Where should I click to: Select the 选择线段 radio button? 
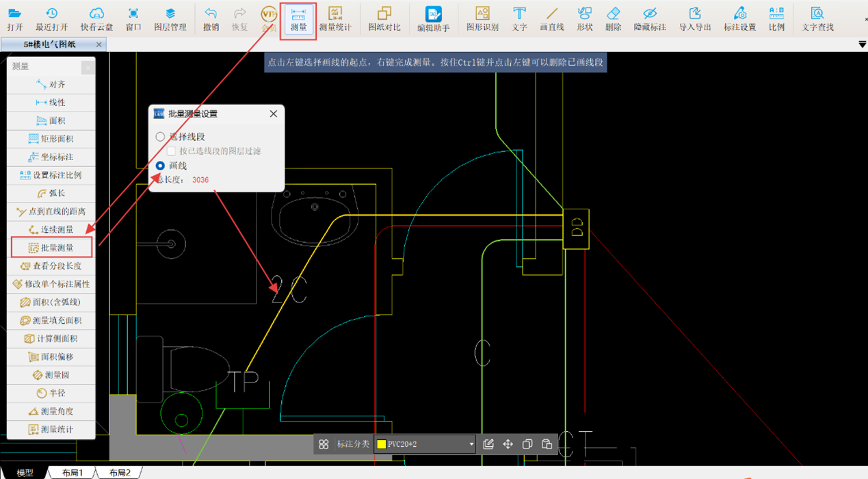[x=161, y=137]
